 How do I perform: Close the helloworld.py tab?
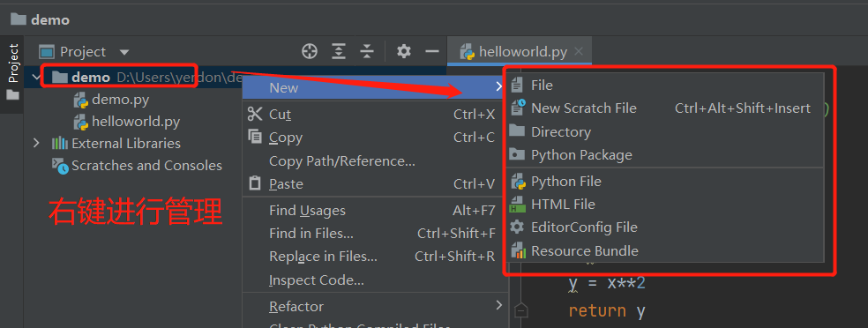(579, 51)
